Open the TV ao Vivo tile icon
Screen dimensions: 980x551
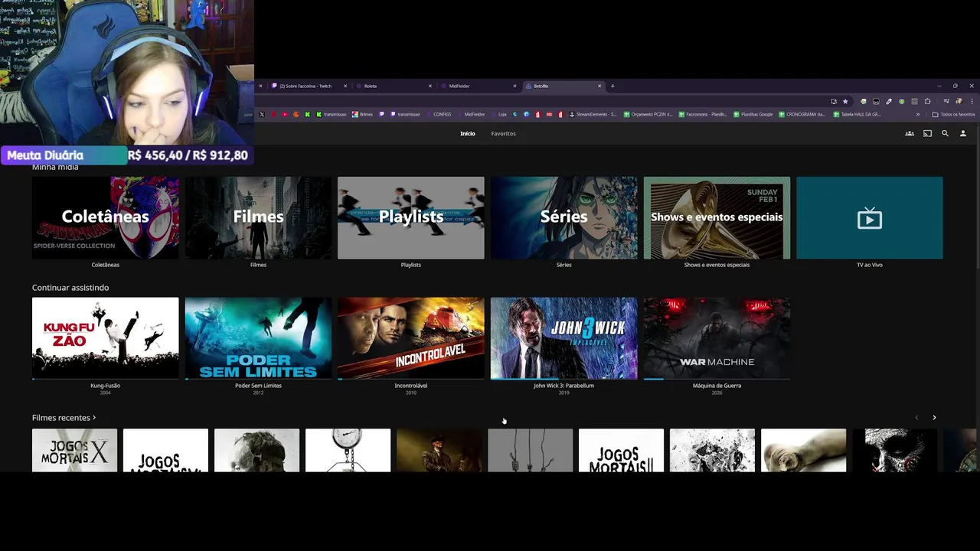point(870,219)
